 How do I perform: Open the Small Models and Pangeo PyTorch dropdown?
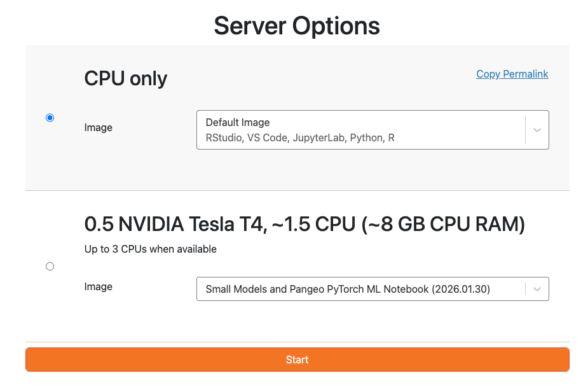coord(373,289)
